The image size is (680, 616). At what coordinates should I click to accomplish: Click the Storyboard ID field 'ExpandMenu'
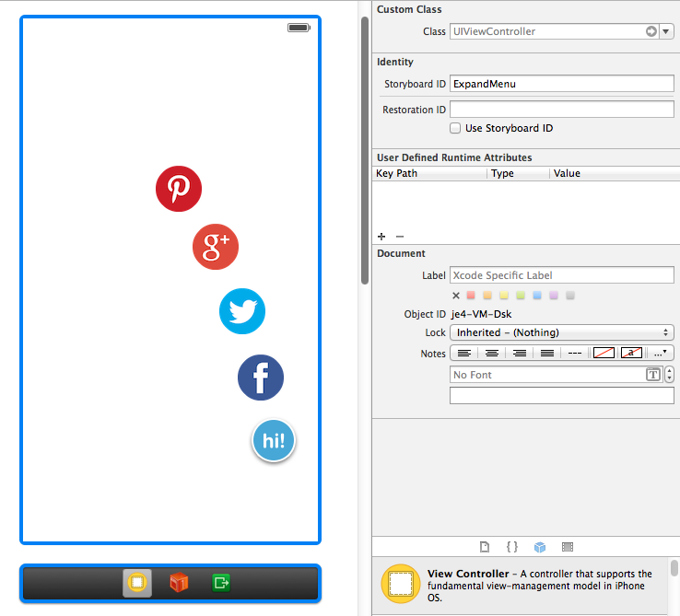coord(562,84)
